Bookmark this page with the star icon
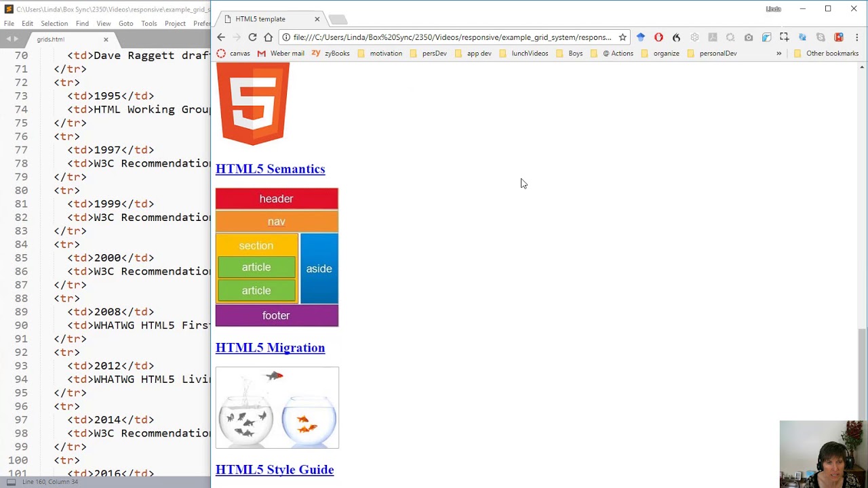This screenshot has height=488, width=868. tap(623, 37)
